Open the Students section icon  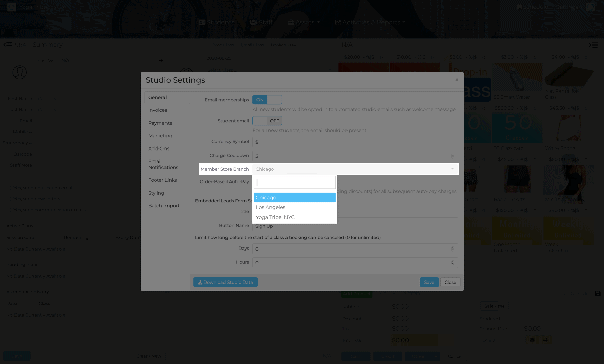point(202,22)
